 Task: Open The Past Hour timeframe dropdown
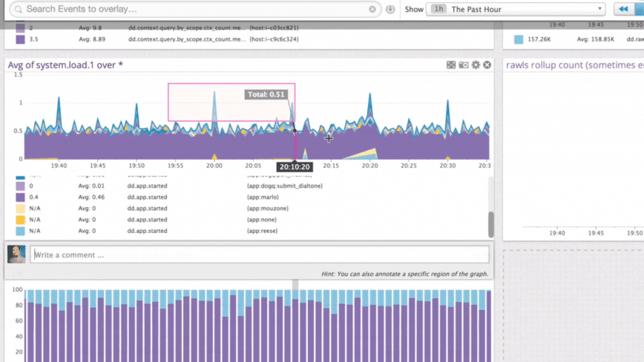(x=516, y=9)
